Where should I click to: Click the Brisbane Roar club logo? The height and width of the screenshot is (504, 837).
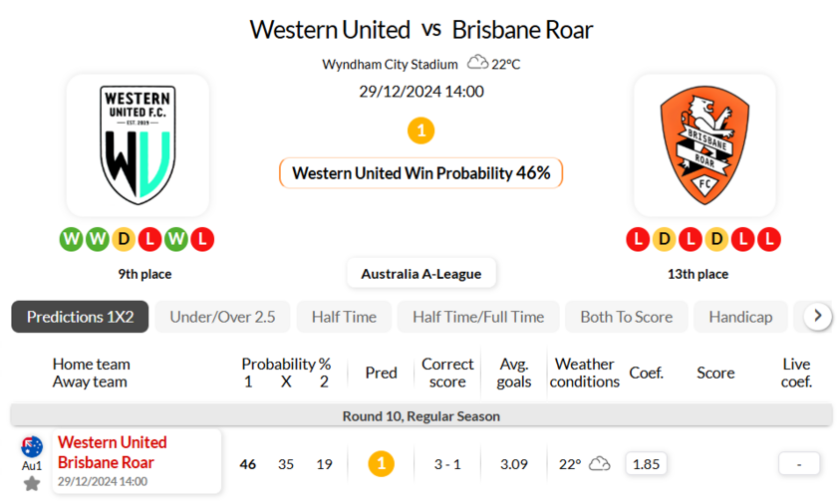(x=704, y=144)
